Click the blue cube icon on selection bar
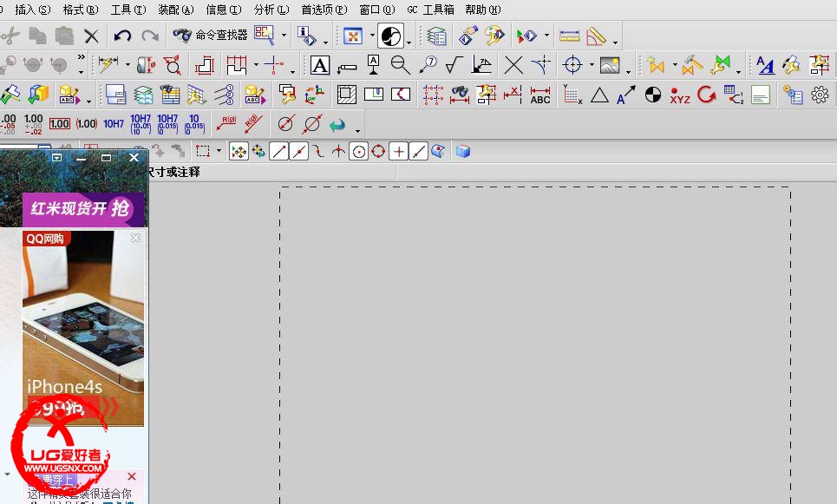Screen dimensions: 837x504 click(x=463, y=152)
